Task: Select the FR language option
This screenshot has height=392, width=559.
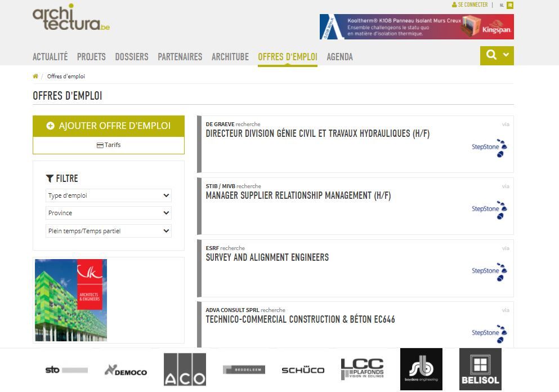Action: tap(510, 5)
